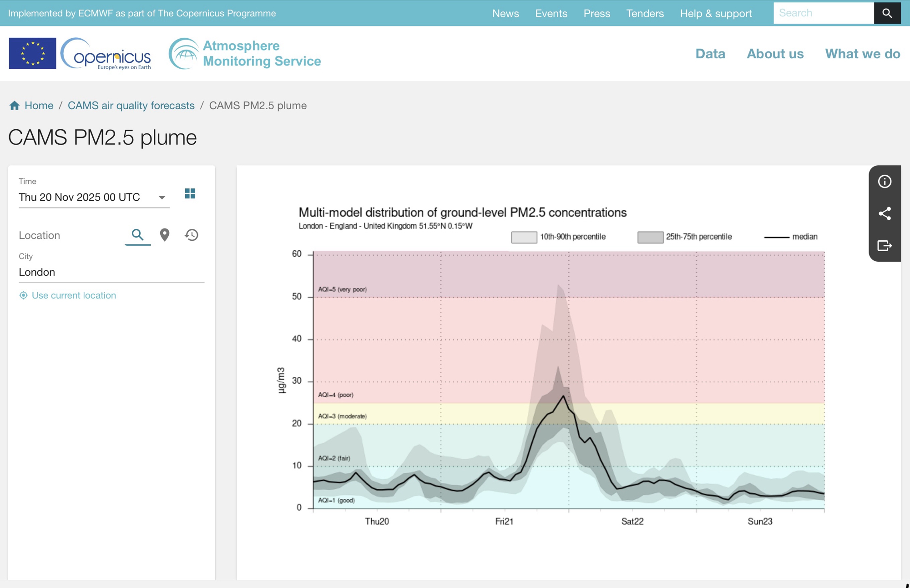
Task: Click the share icon
Action: pyautogui.click(x=884, y=213)
